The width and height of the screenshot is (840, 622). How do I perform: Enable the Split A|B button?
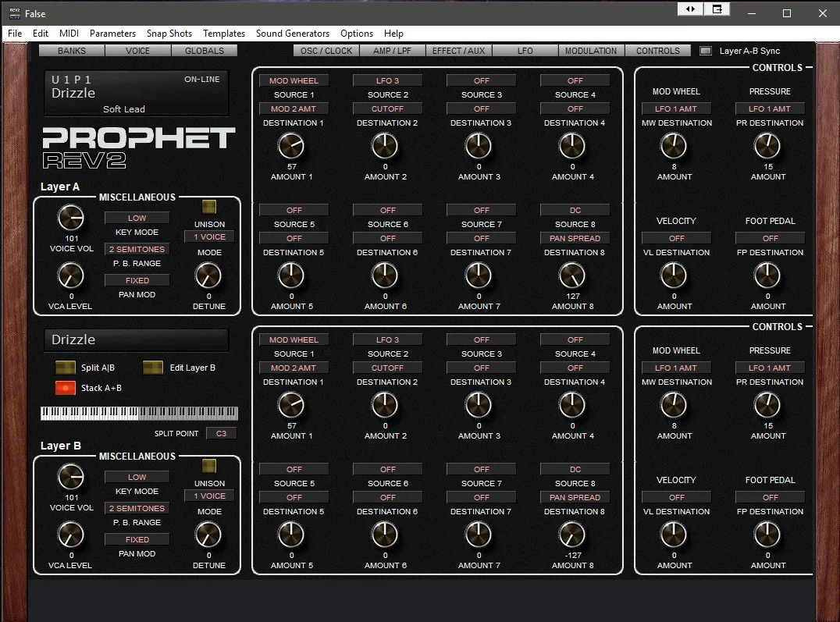point(66,368)
